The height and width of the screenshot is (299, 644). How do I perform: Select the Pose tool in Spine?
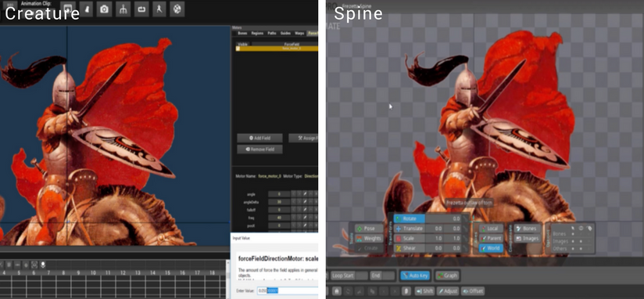[368, 229]
